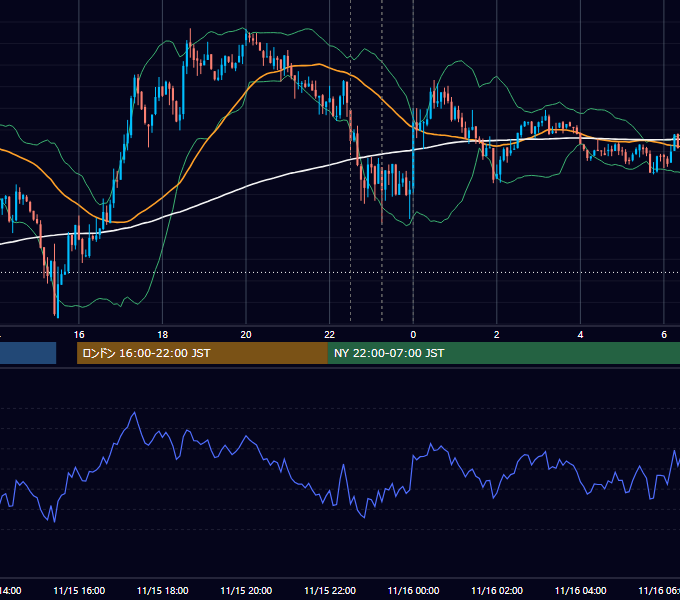Viewport: 680px width, 600px height.
Task: Select the NY 22:00-07:00 JST session bar
Action: 504,353
